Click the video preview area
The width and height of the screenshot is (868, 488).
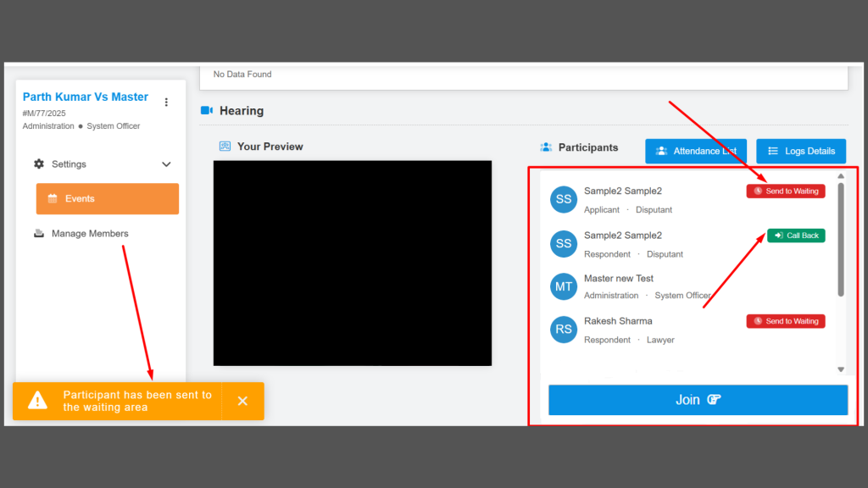coord(352,263)
